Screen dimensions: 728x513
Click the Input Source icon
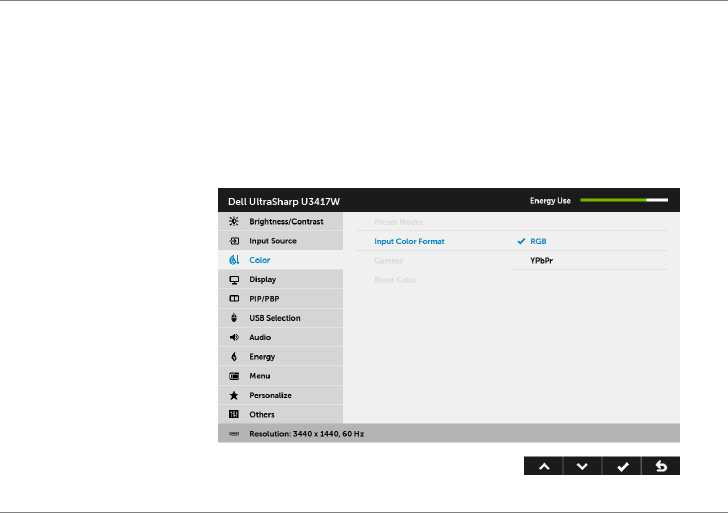pos(234,241)
